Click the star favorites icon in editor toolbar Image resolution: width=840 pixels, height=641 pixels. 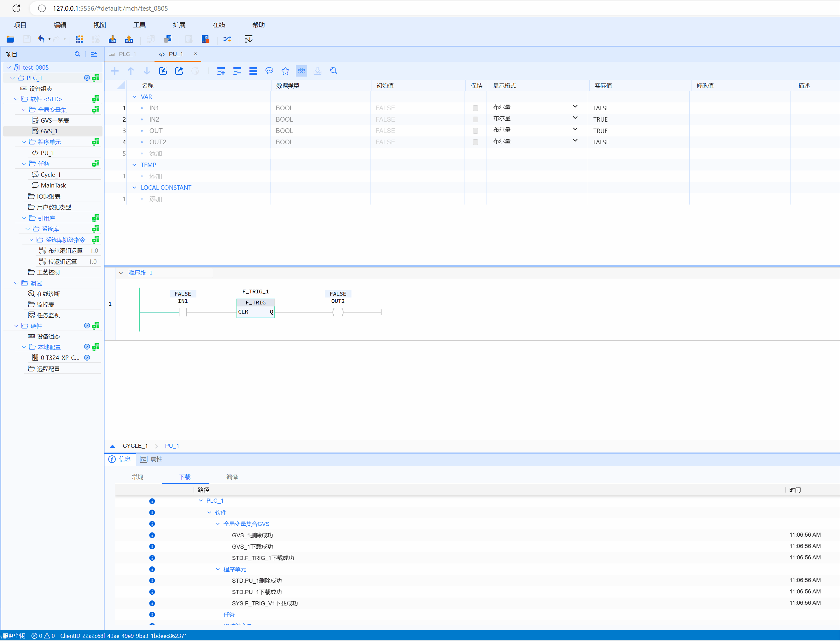click(285, 71)
